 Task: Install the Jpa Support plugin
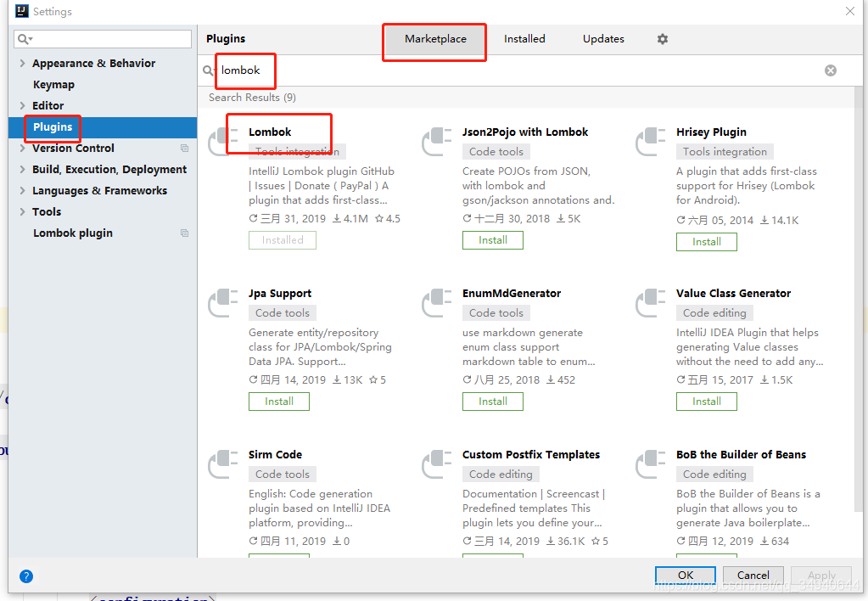[x=279, y=401]
